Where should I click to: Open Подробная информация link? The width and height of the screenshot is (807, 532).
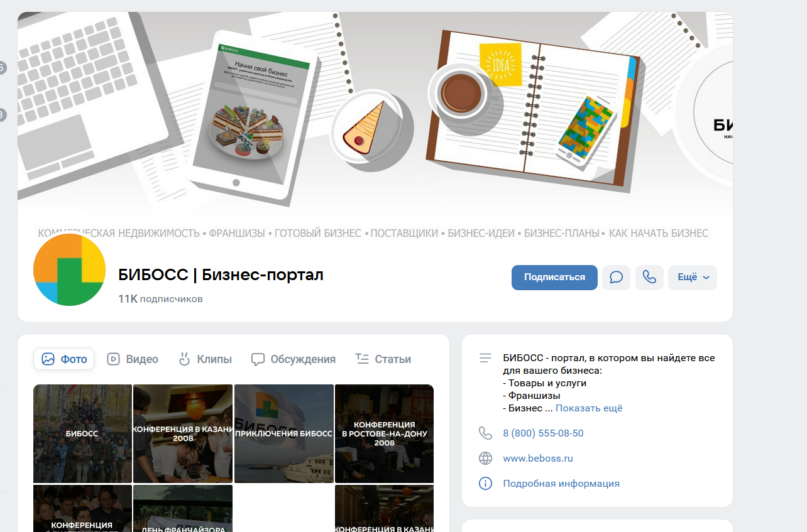point(561,484)
